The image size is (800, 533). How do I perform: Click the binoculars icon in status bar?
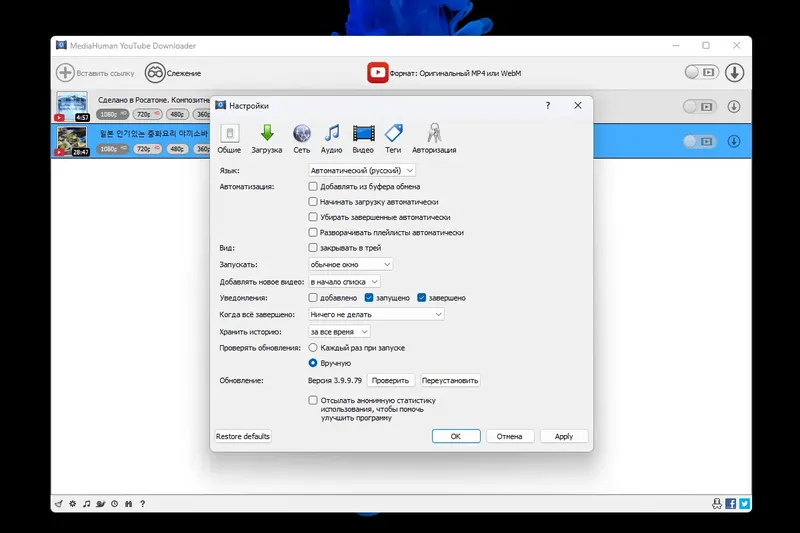coord(129,504)
